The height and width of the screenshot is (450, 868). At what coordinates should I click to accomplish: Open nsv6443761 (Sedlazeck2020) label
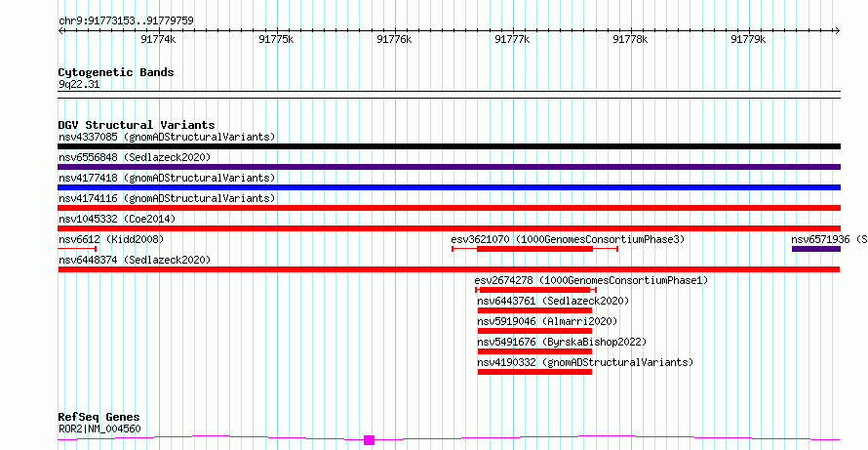tap(554, 301)
